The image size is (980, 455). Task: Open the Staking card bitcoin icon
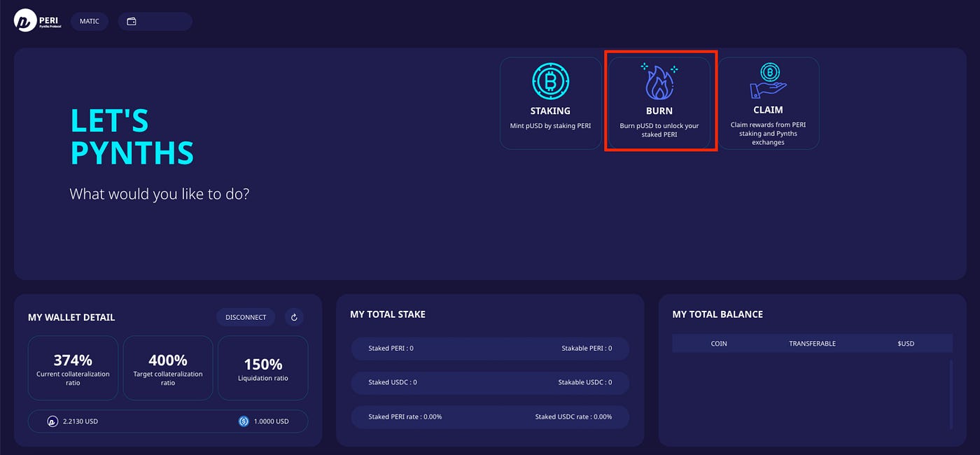pos(550,83)
